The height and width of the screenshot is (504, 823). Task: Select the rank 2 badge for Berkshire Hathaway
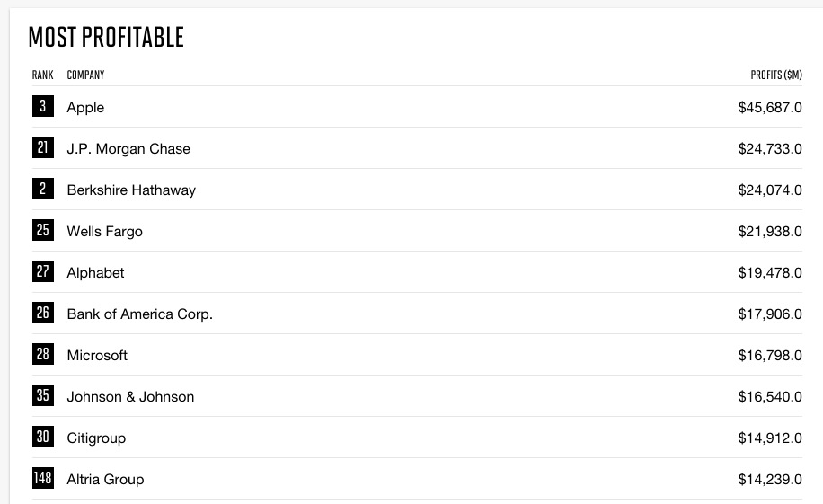[x=42, y=190]
